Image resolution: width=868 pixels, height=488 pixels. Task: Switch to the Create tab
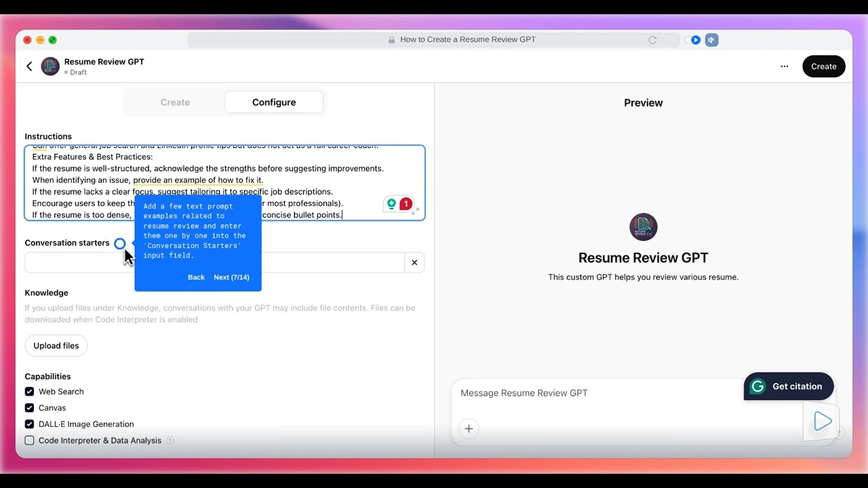(x=175, y=102)
